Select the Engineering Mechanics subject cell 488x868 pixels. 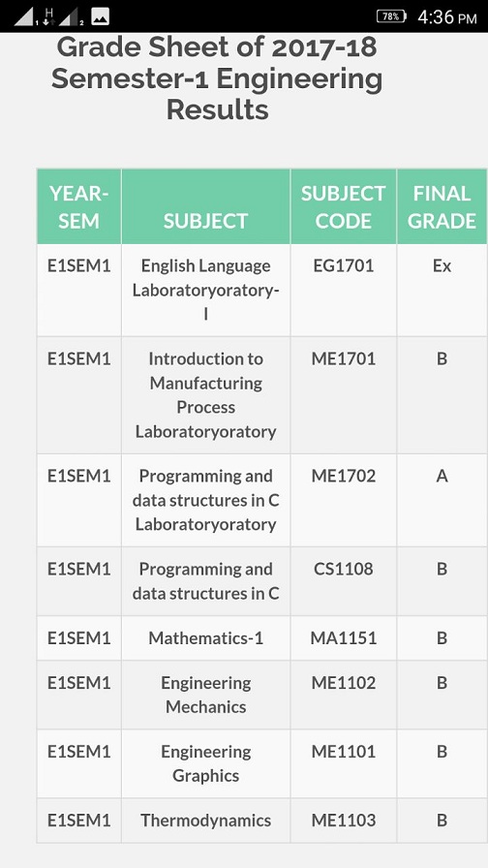pos(206,695)
